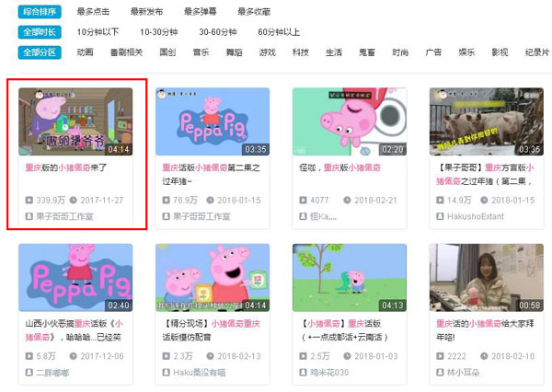The width and height of the screenshot is (552, 392).
Task: Sort results by 最多点击
Action: point(93,11)
